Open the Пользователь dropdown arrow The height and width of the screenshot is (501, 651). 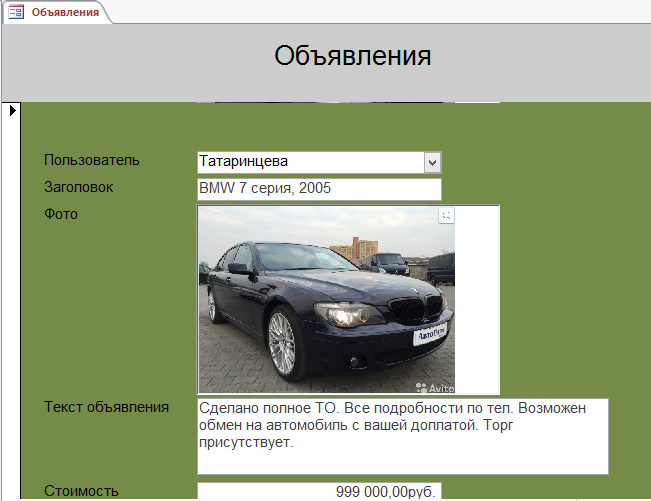pos(432,162)
